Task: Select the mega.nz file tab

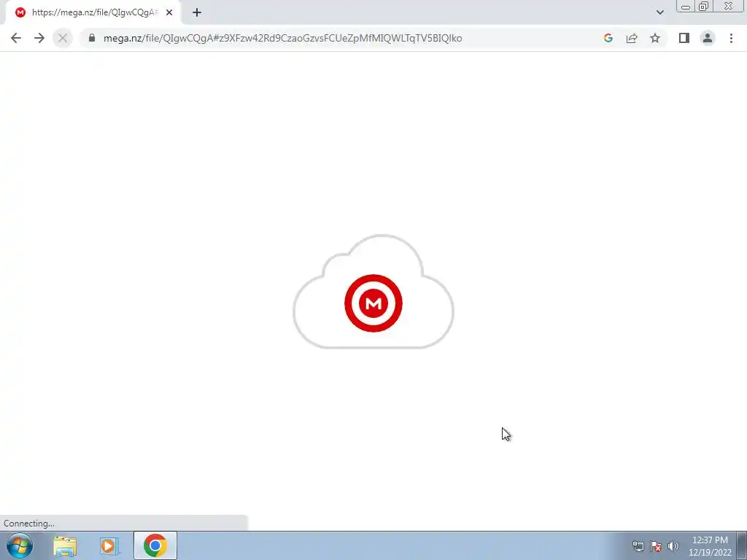Action: point(93,12)
